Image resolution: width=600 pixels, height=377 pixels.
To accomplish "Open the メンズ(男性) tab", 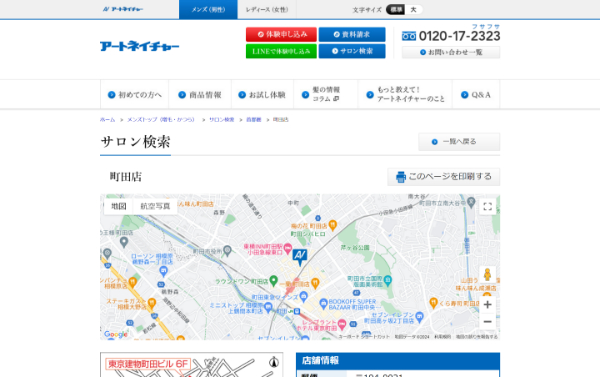I will [x=208, y=10].
